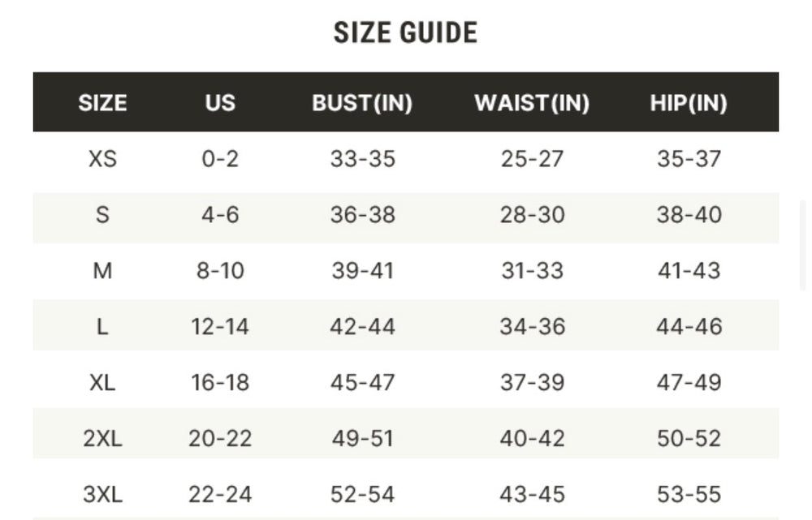Select the XS size label
812x520 pixels.
coord(102,159)
